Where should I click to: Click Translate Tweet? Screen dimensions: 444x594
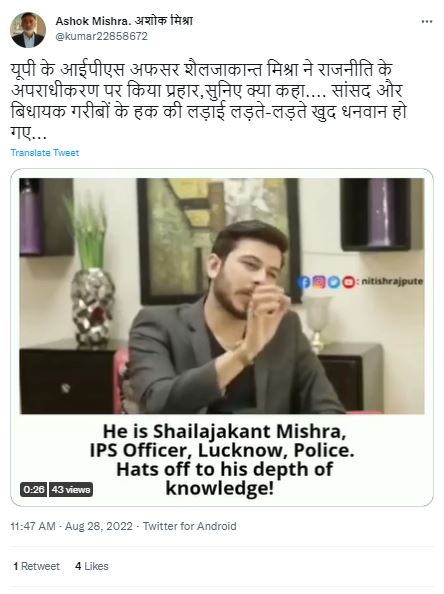pyautogui.click(x=45, y=153)
